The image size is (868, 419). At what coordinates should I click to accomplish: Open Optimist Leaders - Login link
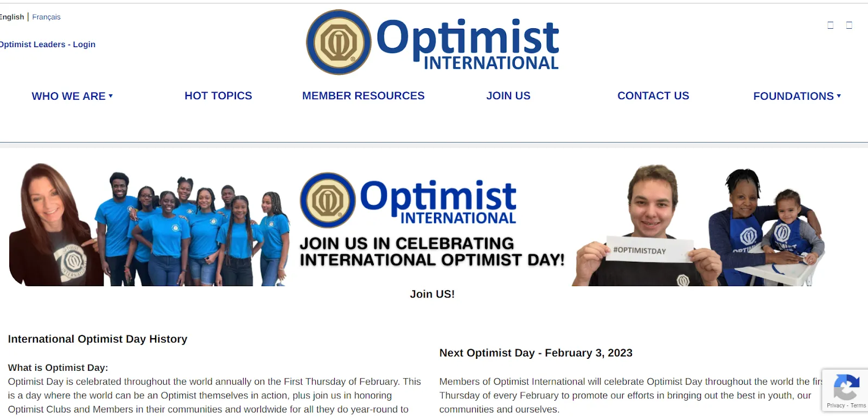tap(48, 44)
